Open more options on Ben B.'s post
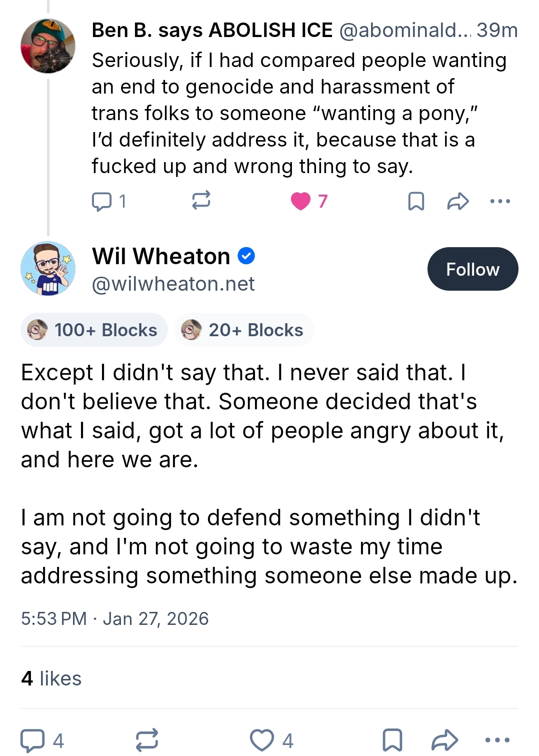This screenshot has width=539, height=756. pyautogui.click(x=500, y=201)
